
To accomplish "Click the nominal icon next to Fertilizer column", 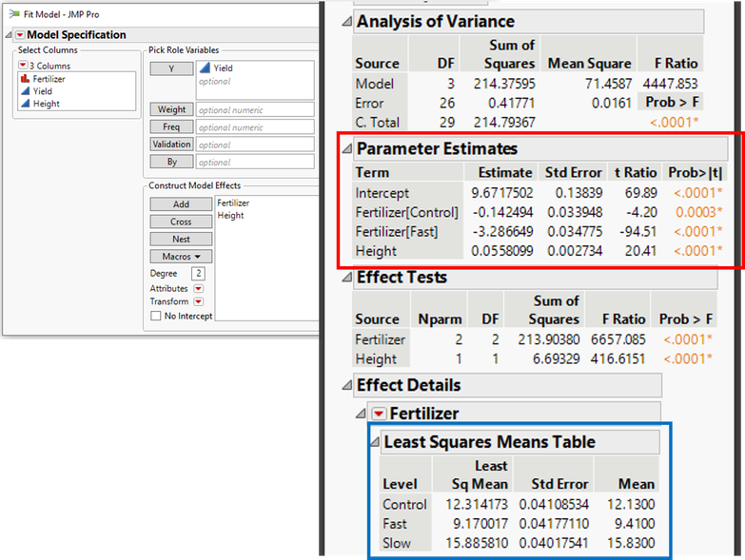I will tap(25, 79).
